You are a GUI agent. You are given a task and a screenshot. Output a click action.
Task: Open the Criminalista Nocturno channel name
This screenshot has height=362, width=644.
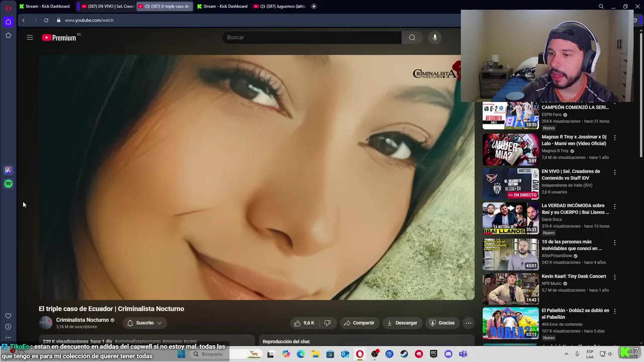coord(83,320)
